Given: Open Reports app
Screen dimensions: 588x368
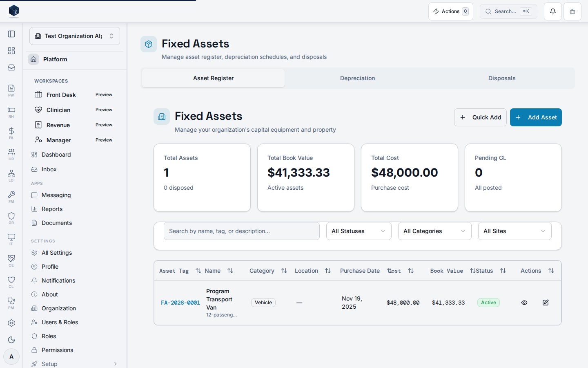Looking at the screenshot, I should (75, 209).
